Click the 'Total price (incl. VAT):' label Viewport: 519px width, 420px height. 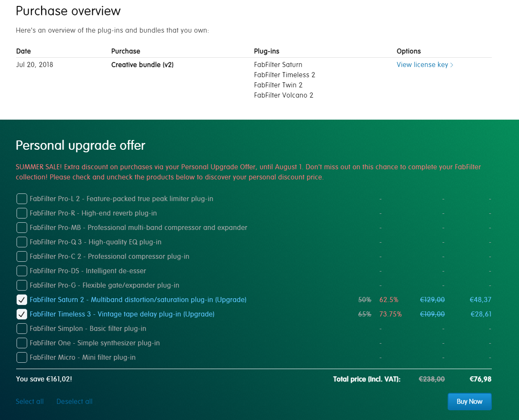tap(367, 379)
